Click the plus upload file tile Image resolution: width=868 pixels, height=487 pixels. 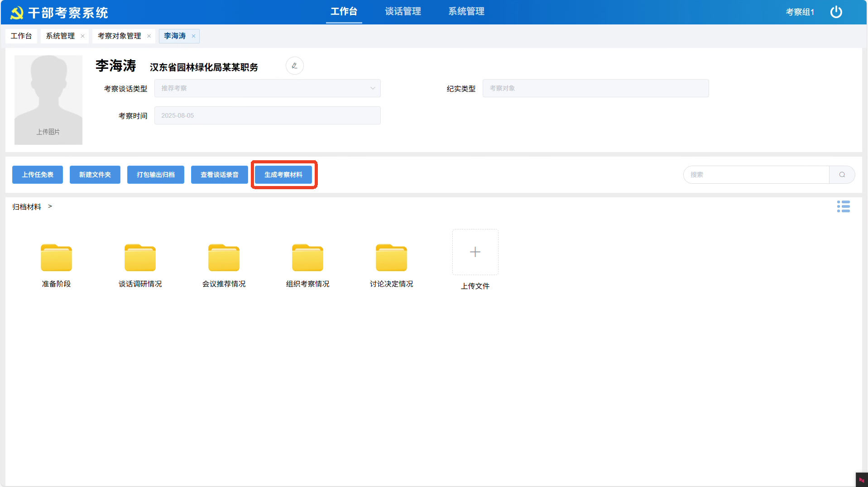[475, 252]
